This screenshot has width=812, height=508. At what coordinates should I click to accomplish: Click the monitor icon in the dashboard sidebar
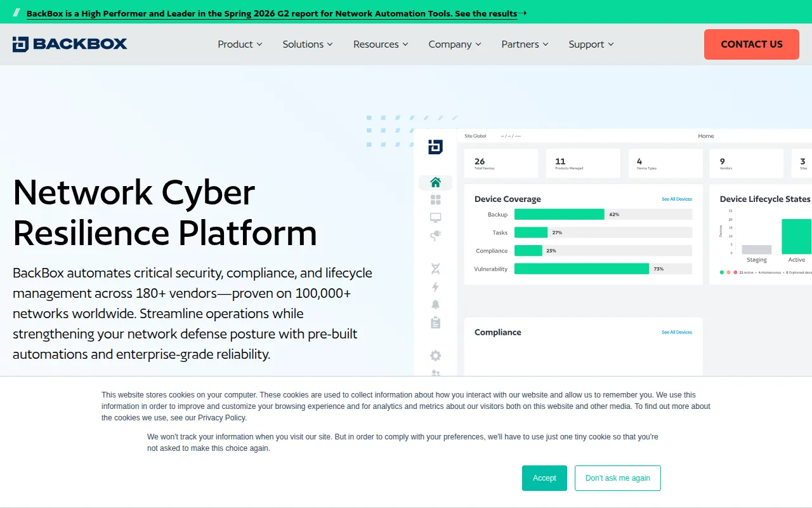[x=435, y=218]
